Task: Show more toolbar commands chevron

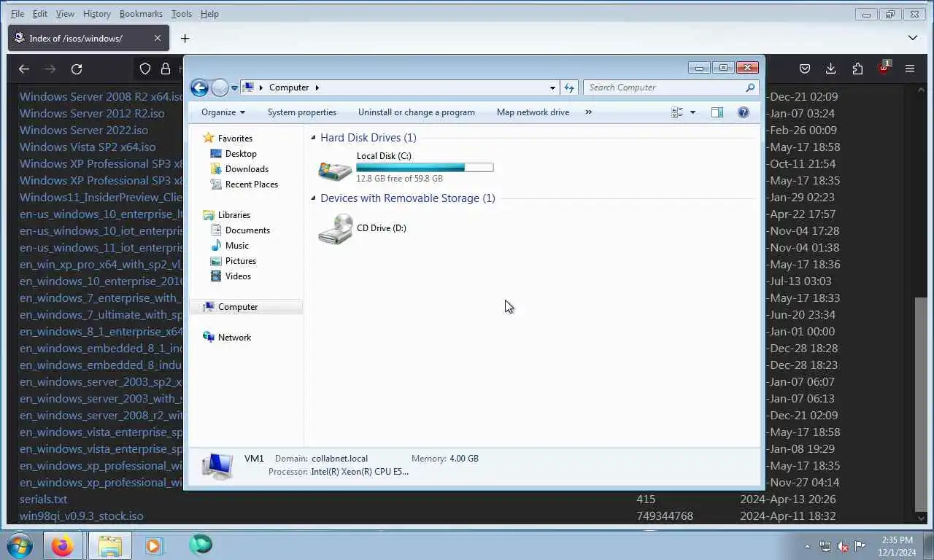Action: point(589,112)
